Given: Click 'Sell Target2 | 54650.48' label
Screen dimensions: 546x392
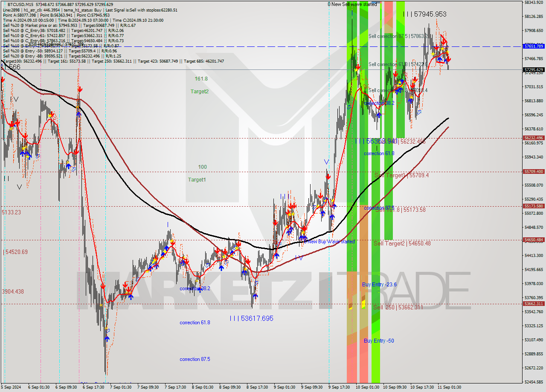Looking at the screenshot, I should 402,243.
